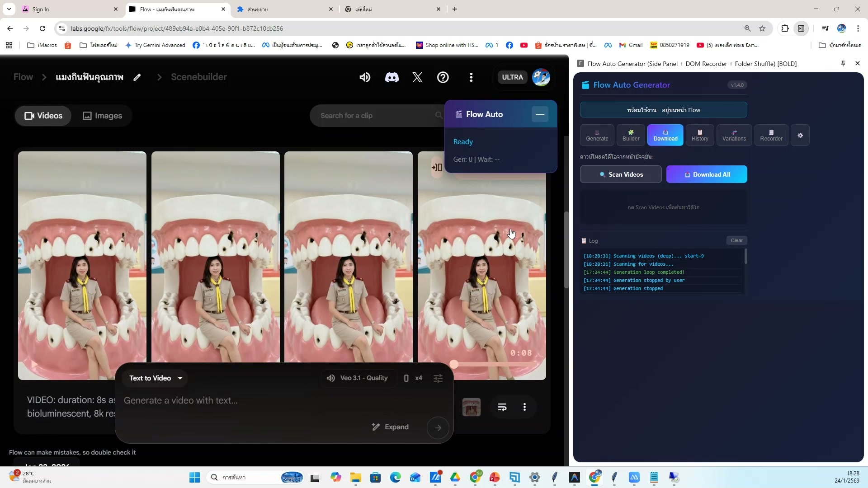Viewport: 868px width, 488px height.
Task: Click the prompt list icon beside thumbnail
Action: tap(502, 407)
